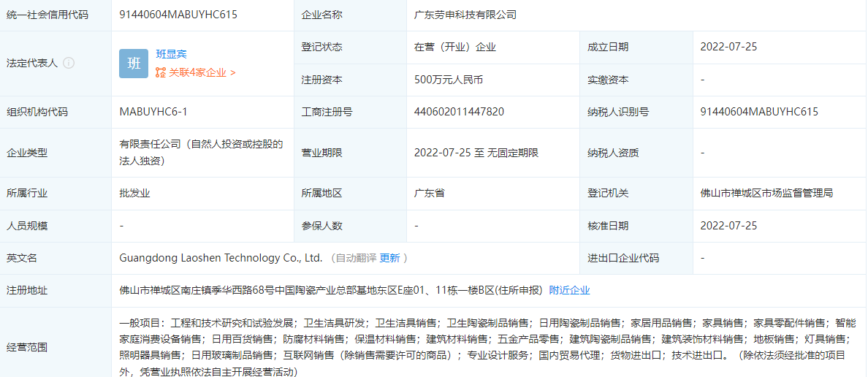868x377 pixels.
Task: Click the 实缴资本 label
Action: pos(608,80)
